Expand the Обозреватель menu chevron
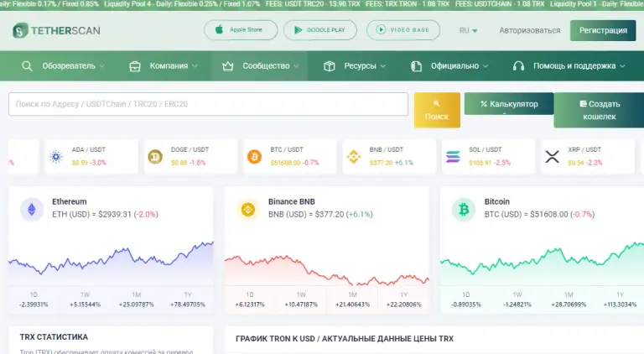 [x=101, y=66]
